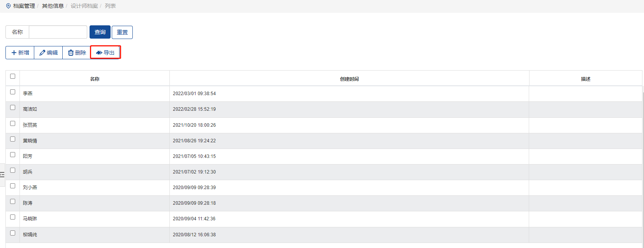Click the trash can 删除 icon
Screen dimensions: 644x248
(71, 53)
